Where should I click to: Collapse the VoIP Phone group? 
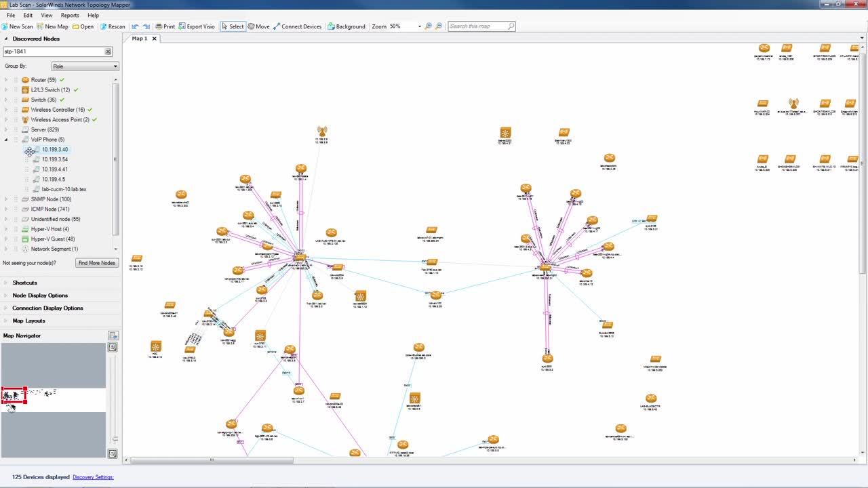(x=5, y=139)
